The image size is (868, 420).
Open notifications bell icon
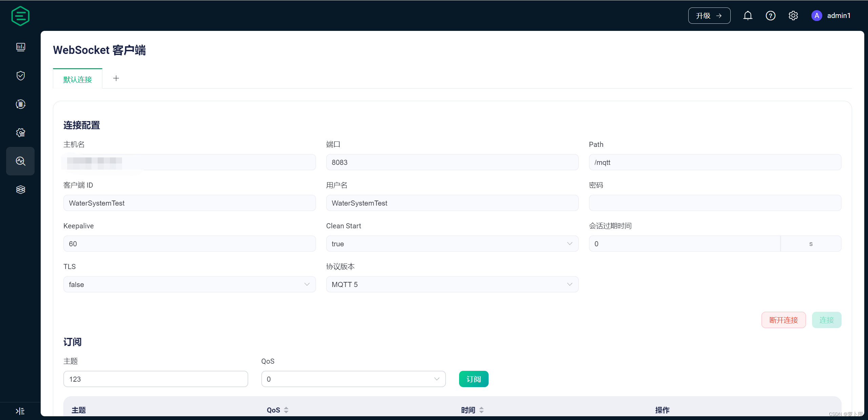(x=748, y=16)
